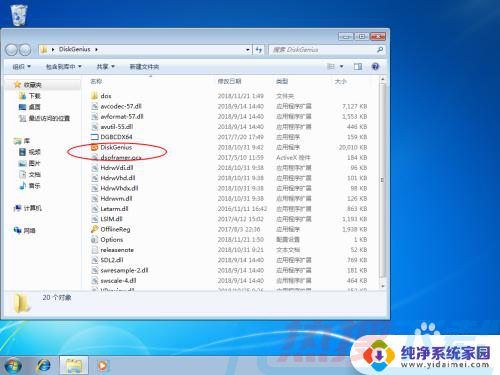Viewport: 500px width, 375px height.
Task: Click the Explorer folder taskbar button
Action: pyautogui.click(x=74, y=365)
